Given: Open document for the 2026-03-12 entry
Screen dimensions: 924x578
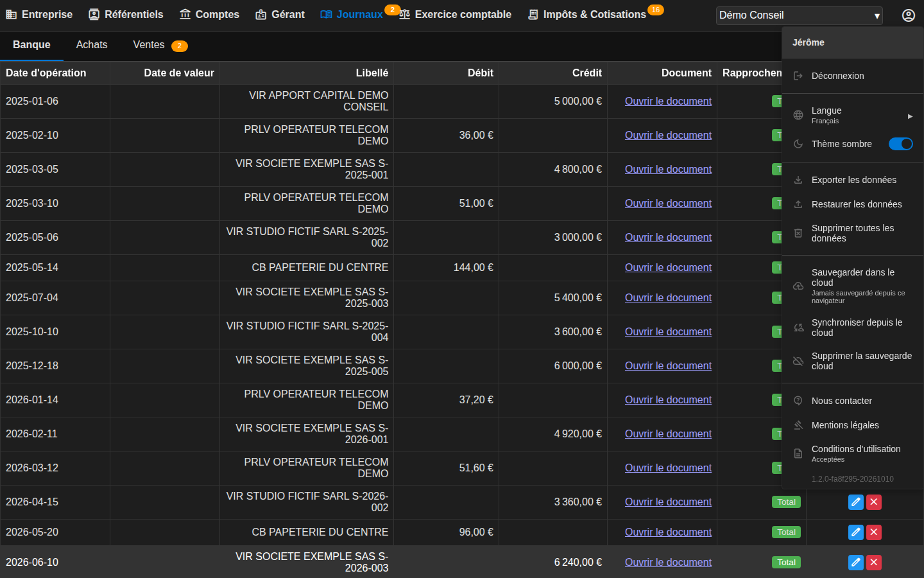Looking at the screenshot, I should (668, 468).
